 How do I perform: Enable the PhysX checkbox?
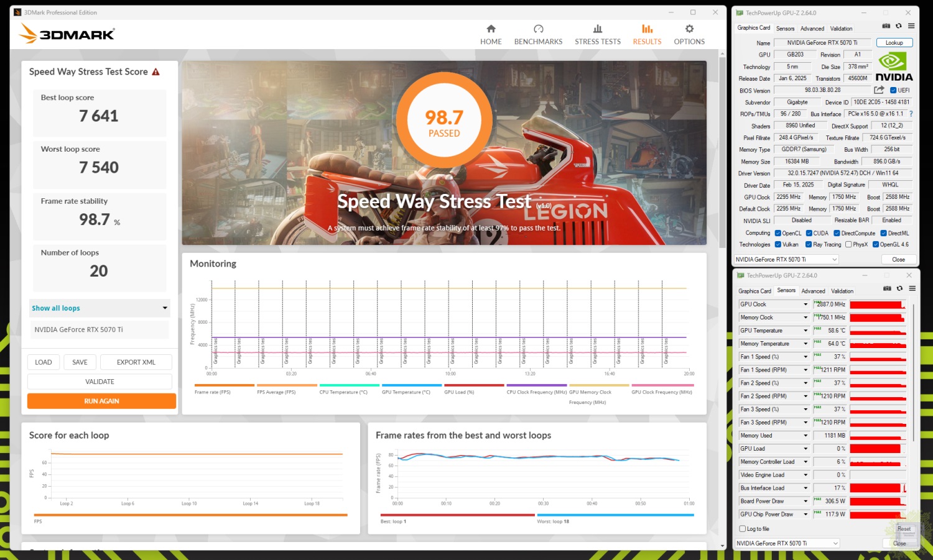[x=848, y=244]
